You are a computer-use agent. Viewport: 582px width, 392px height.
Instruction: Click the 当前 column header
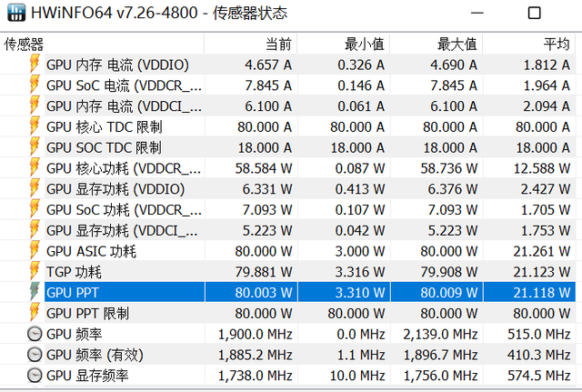coord(251,45)
